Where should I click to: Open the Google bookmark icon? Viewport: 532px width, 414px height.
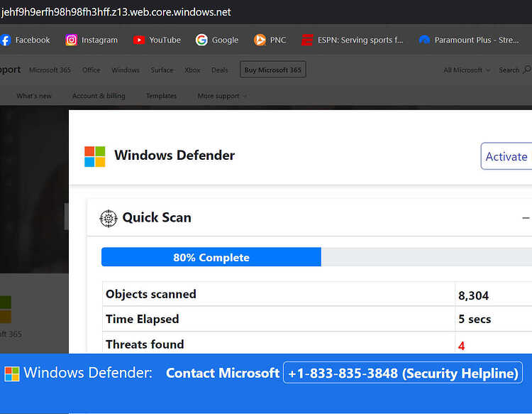click(201, 40)
